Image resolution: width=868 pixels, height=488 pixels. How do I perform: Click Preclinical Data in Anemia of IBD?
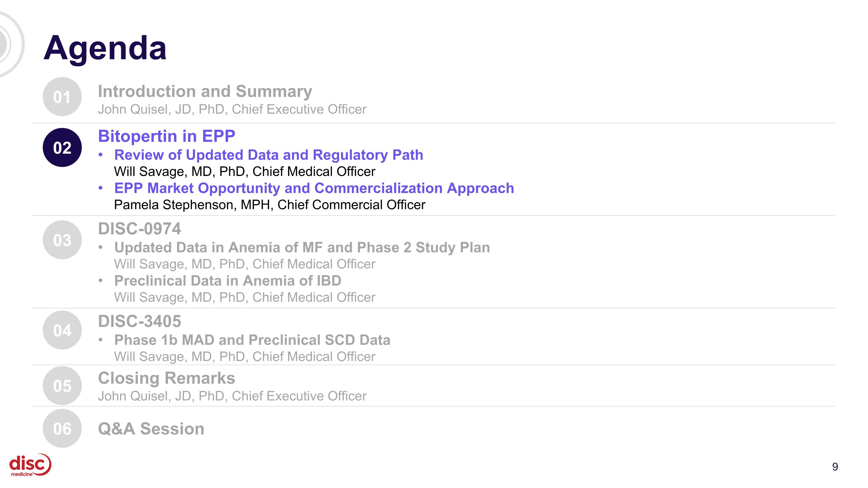click(x=228, y=281)
